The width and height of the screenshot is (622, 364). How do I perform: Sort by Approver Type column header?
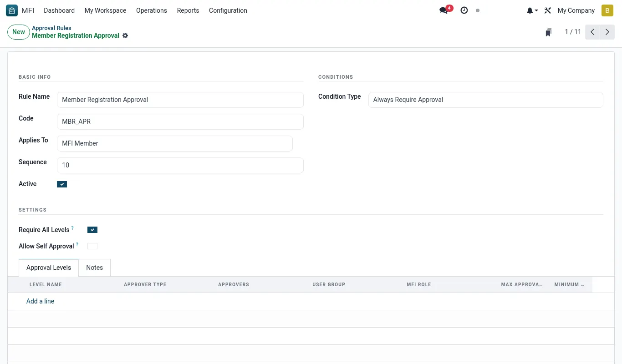tap(145, 284)
